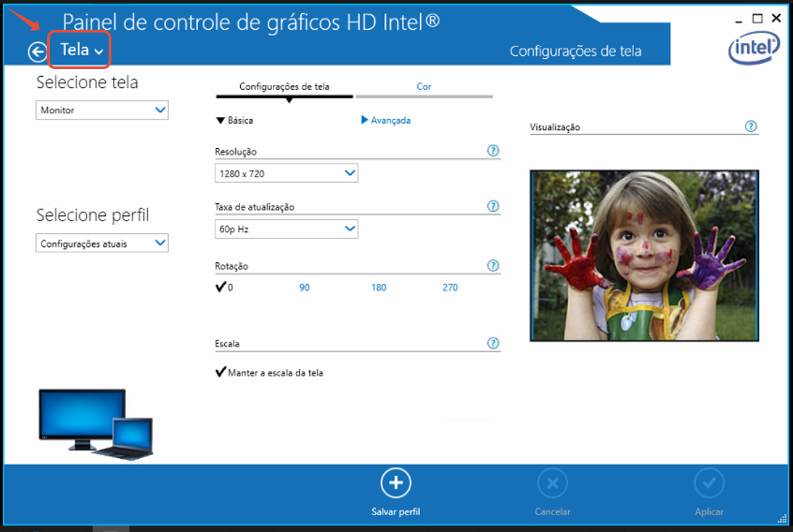
Task: Open the Tela dropdown menu
Action: [81, 50]
